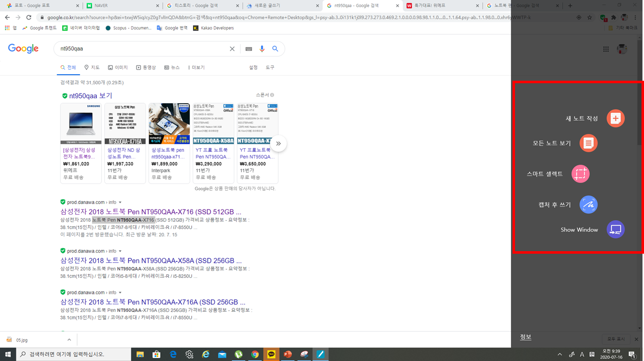Show hidden system tray icons
644x361 pixels.
click(x=560, y=354)
